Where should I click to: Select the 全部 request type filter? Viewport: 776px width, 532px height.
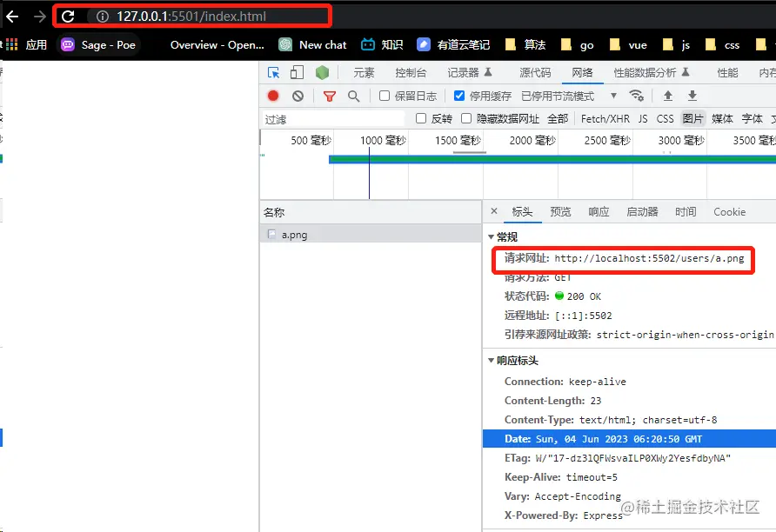point(558,119)
